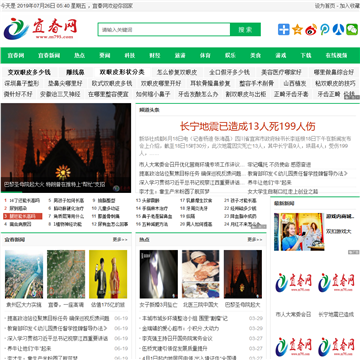This screenshot has height=360, width=360.
Task: Click the 耳软骨隆鼻修复 tag link
Action: pos(210,83)
